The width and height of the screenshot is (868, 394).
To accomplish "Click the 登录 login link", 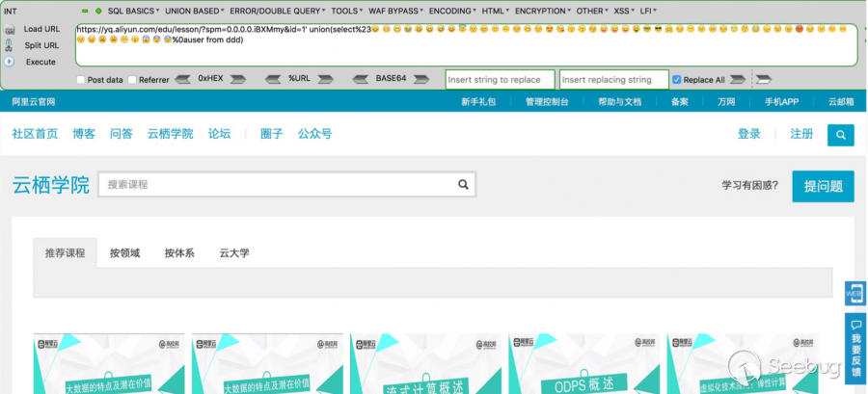I will coord(749,134).
